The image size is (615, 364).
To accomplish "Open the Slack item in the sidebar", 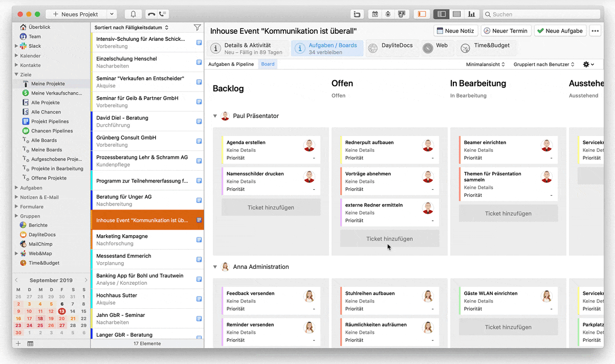I will 35,46.
